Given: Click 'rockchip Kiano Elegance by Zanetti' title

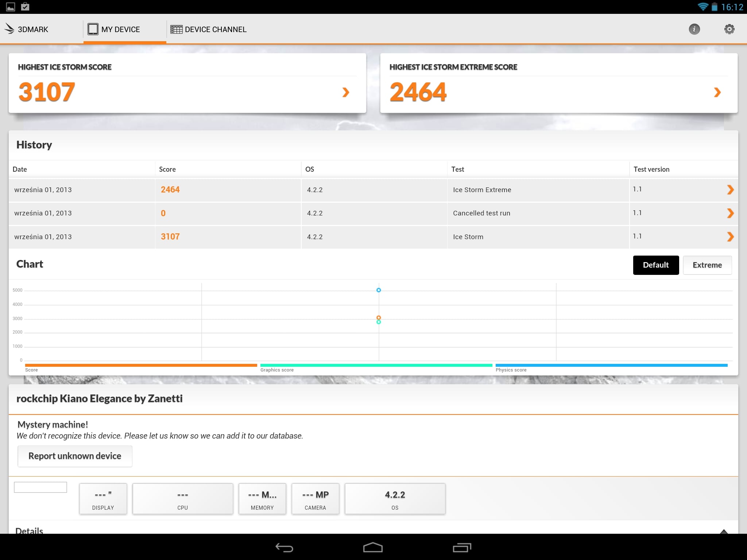Looking at the screenshot, I should pos(99,398).
